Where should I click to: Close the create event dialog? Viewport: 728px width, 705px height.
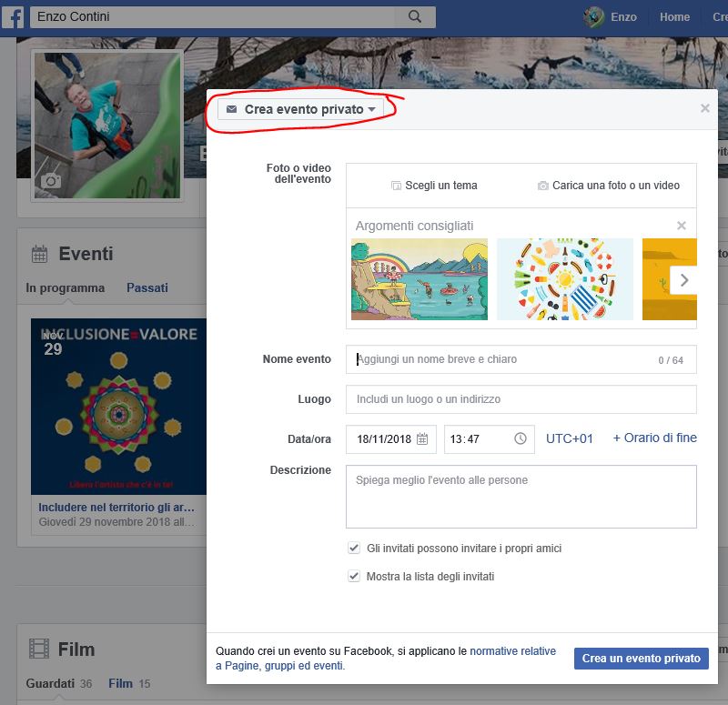point(704,108)
